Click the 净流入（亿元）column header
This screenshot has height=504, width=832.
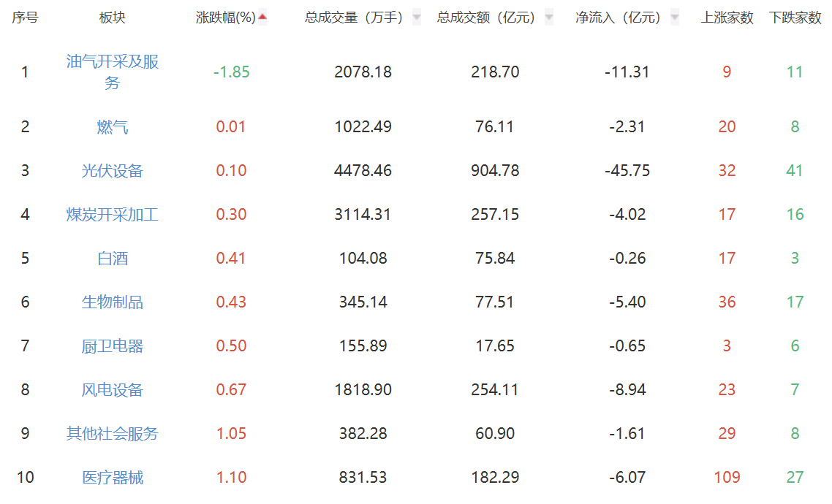click(618, 18)
